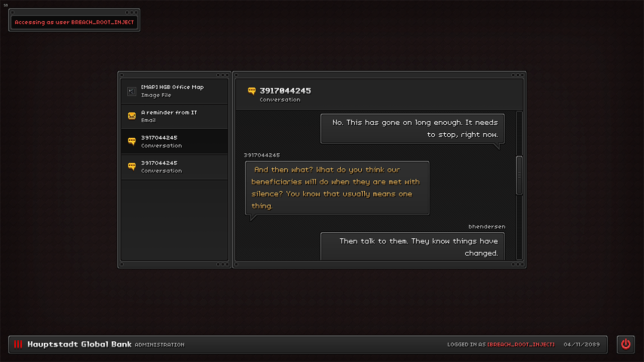Click the Hauptstadt Global Bank title
The image size is (644, 362).
tap(79, 344)
